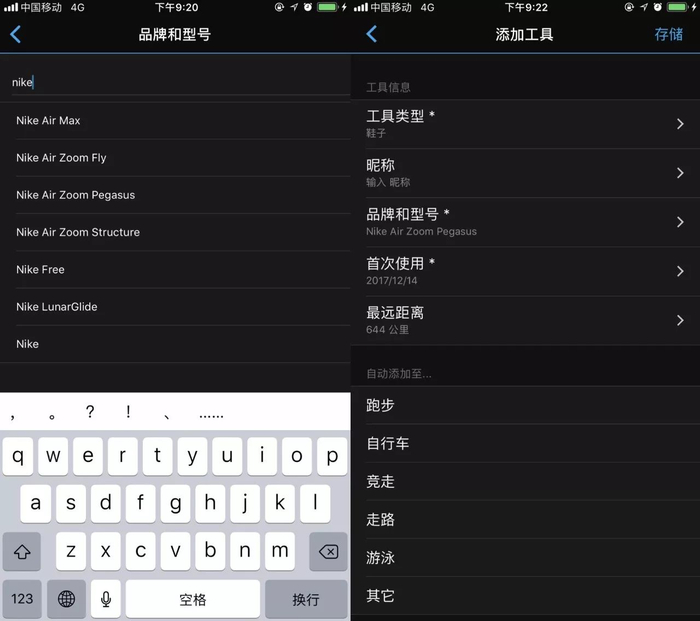Tap the o key
This screenshot has height=621, width=700.
point(297,456)
